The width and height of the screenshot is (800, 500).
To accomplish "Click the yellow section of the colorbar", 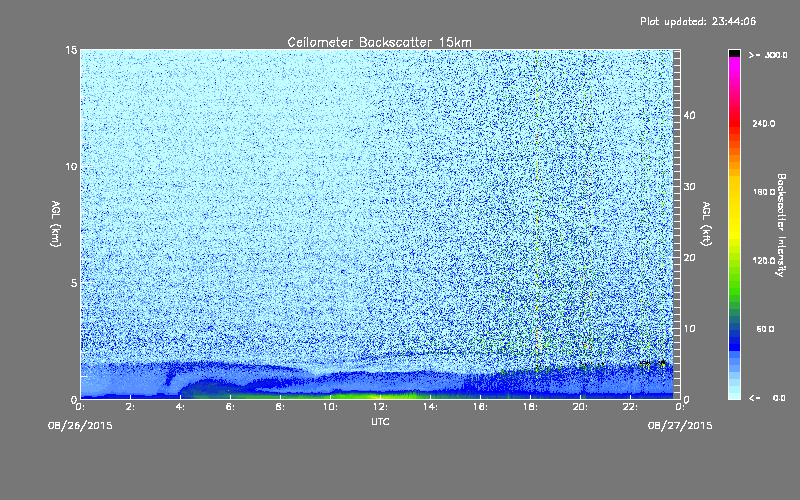I will 734,209.
